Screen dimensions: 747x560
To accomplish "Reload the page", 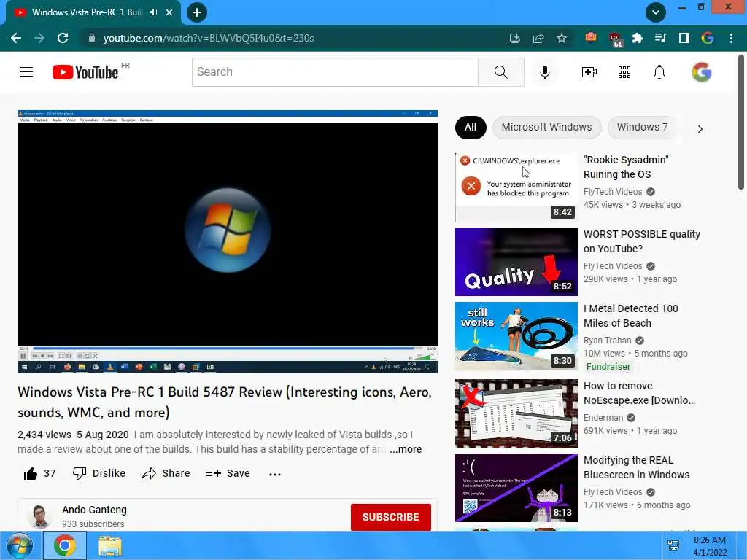I will (63, 38).
